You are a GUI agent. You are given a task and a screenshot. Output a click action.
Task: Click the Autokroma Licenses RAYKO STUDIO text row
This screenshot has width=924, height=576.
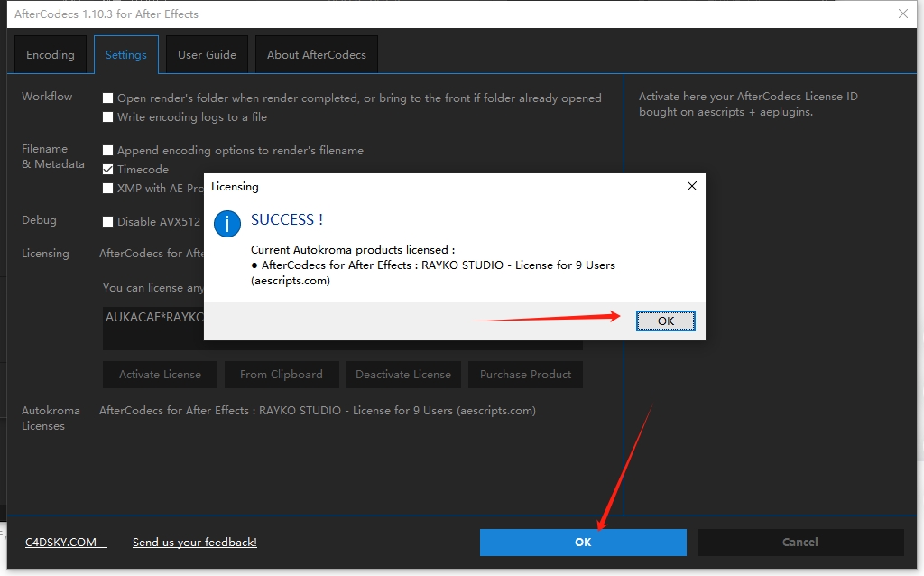click(318, 411)
